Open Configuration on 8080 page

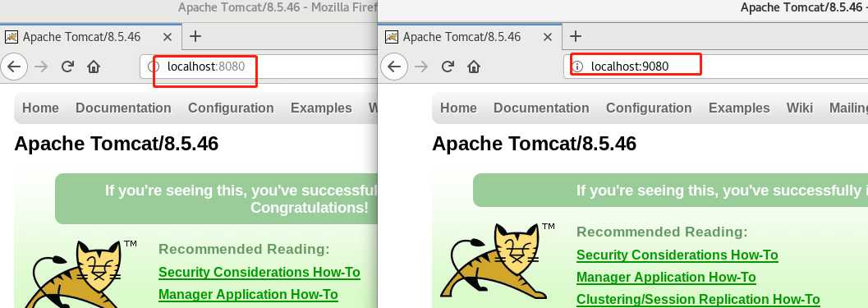click(x=231, y=108)
